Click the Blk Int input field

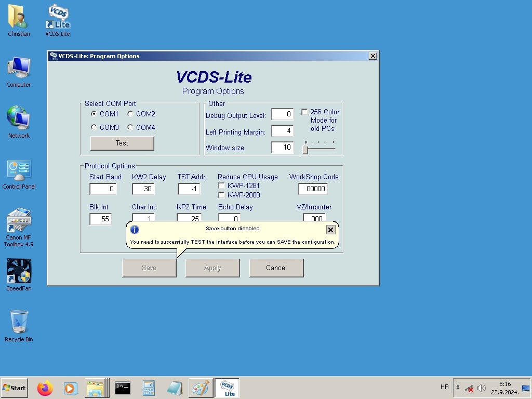coord(100,219)
